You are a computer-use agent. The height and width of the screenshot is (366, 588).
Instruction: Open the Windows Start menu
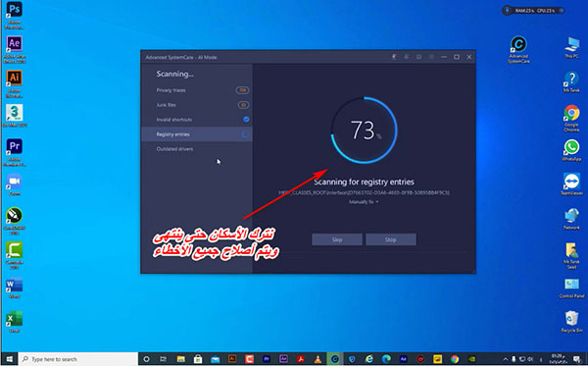click(x=10, y=359)
